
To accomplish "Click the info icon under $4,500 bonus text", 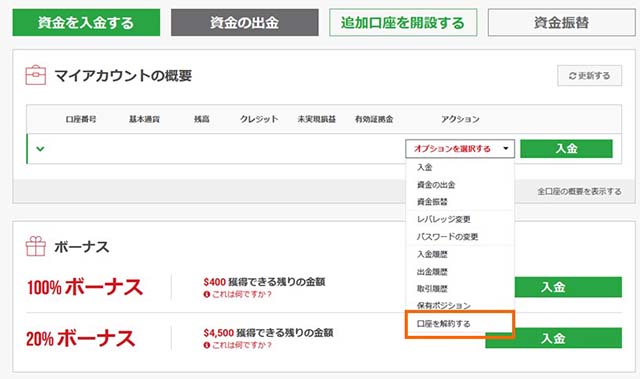I will point(207,345).
